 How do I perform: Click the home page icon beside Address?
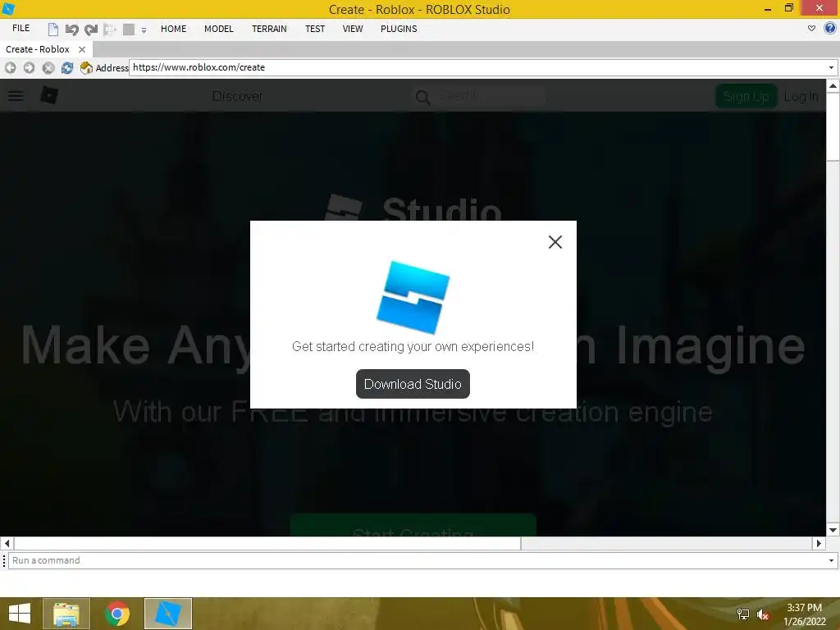[86, 67]
